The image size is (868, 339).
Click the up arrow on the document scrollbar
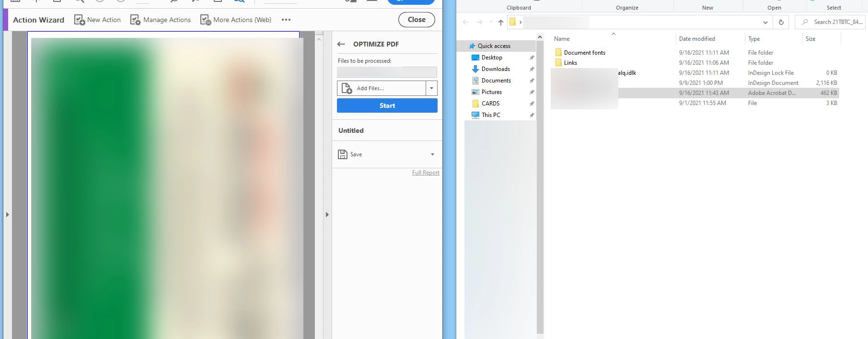(x=319, y=39)
